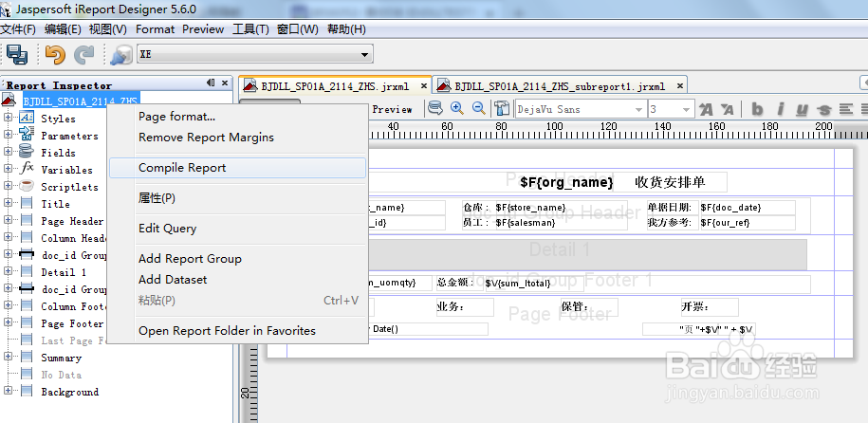Toggle bold formatting
868x423 pixels.
[x=757, y=109]
